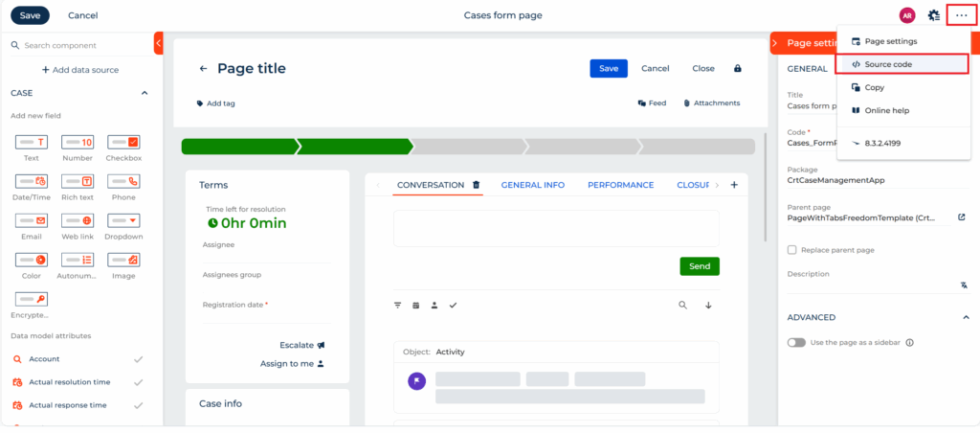Select Source code from the menu
Viewport: 980px width, 433px height.
pos(902,64)
